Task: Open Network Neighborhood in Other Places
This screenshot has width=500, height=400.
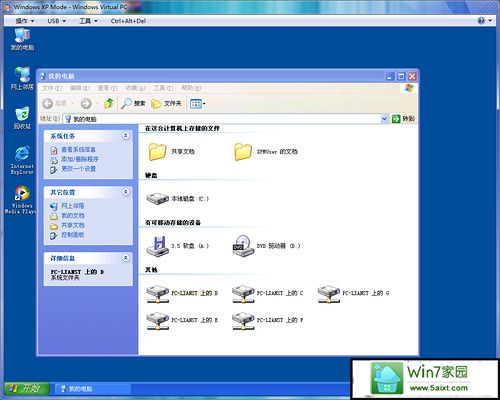Action: (73, 206)
